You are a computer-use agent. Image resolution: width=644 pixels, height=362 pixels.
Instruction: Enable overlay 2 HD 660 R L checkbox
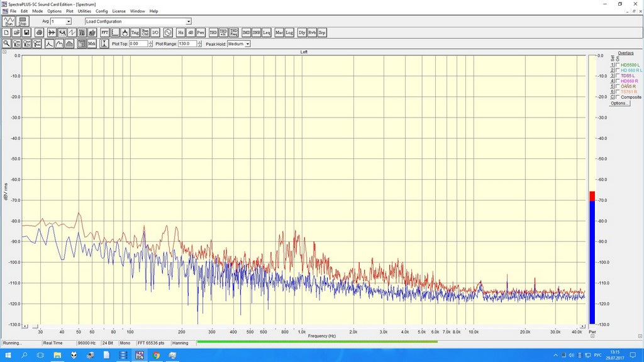(618, 70)
